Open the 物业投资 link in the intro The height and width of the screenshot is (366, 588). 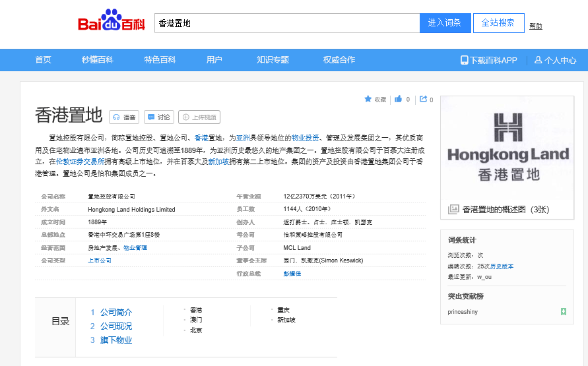click(x=306, y=138)
